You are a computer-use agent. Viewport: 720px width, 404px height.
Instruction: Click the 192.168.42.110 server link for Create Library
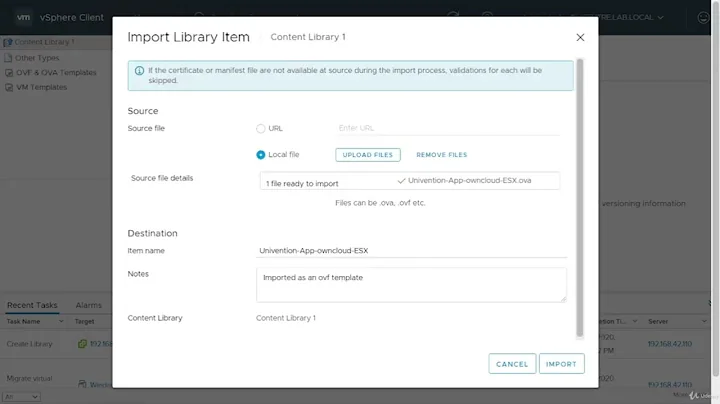tap(669, 344)
